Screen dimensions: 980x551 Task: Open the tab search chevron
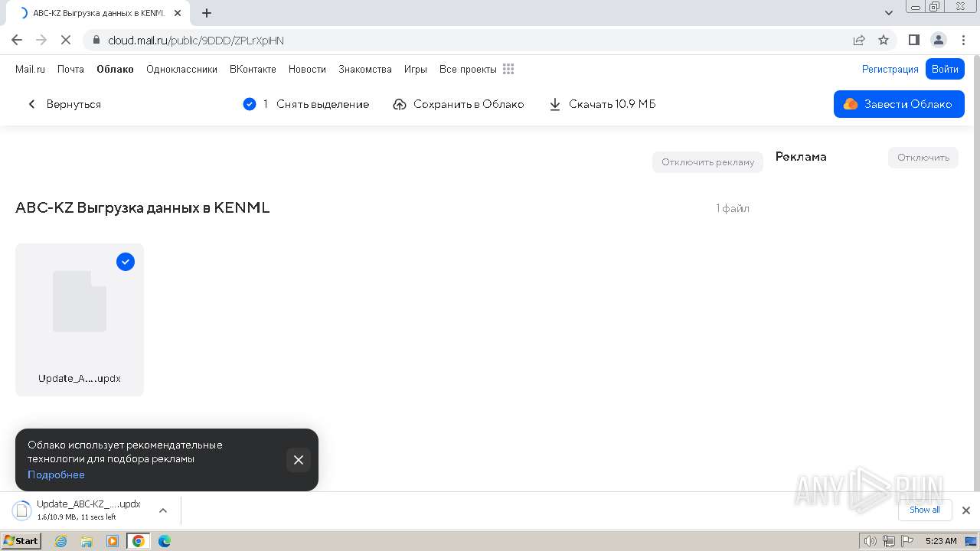pyautogui.click(x=889, y=13)
